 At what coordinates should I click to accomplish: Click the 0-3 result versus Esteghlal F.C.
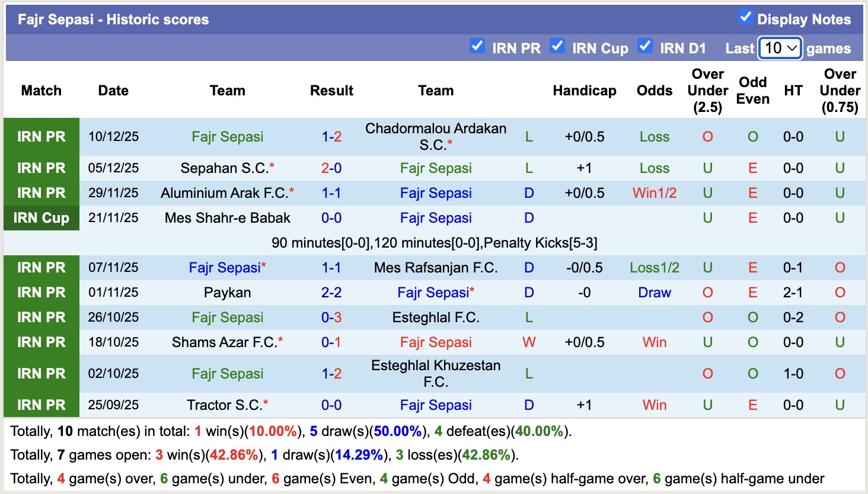[331, 317]
